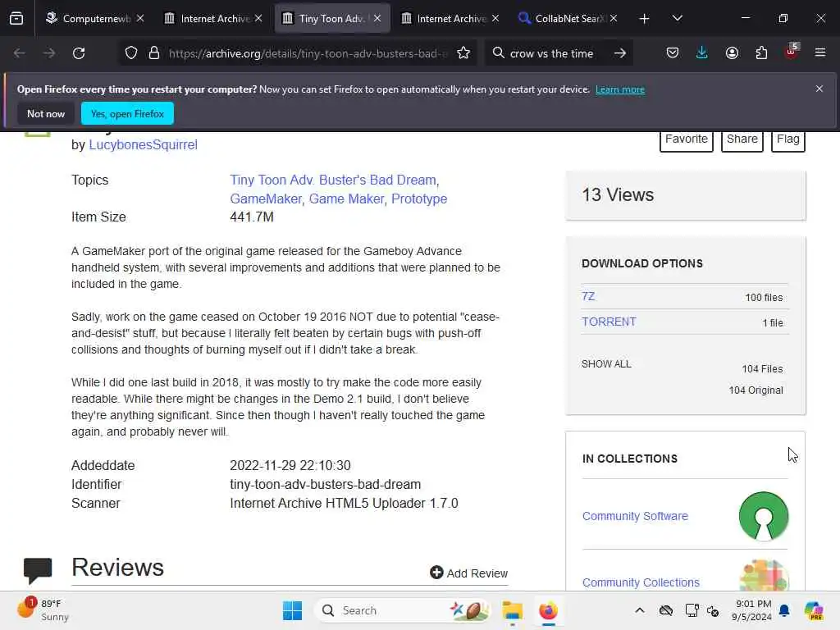This screenshot has width=840, height=630.
Task: Go forward one page
Action: coord(48,53)
